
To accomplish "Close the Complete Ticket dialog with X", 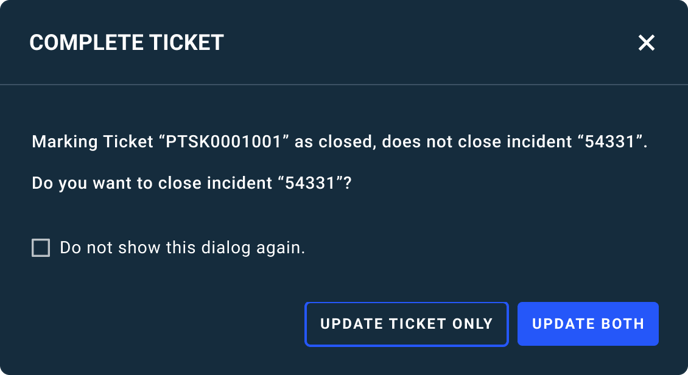I will 646,43.
